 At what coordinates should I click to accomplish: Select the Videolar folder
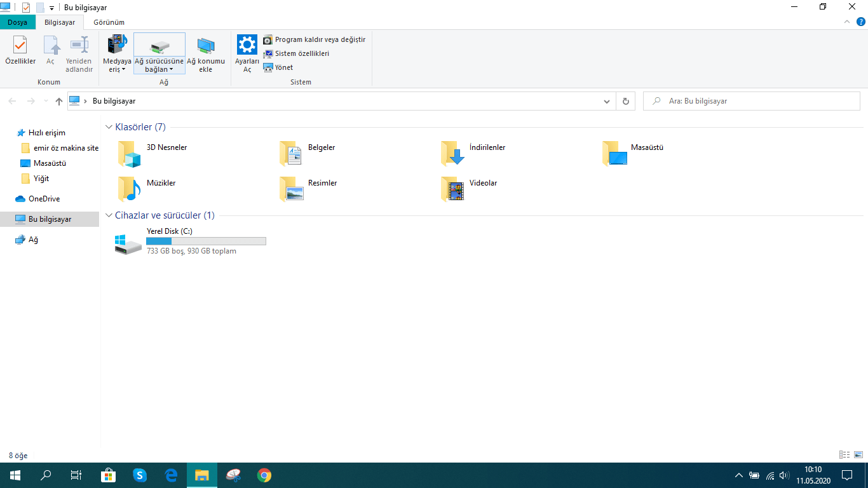click(469, 189)
